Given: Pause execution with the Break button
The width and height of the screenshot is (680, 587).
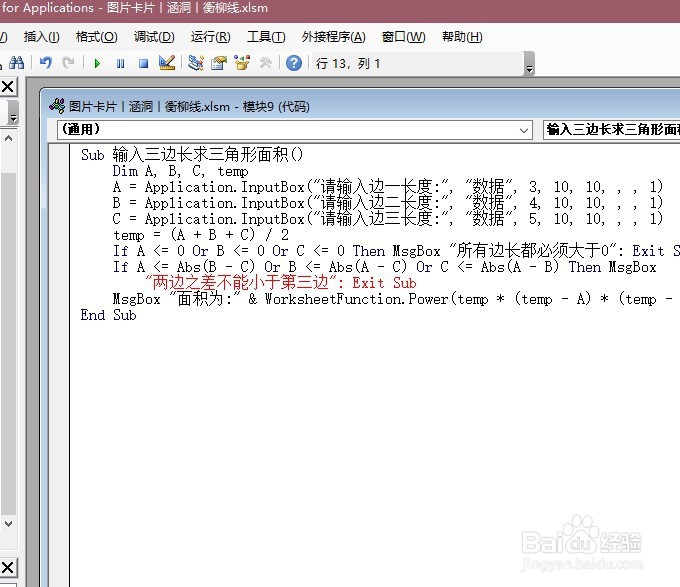Looking at the screenshot, I should (121, 64).
